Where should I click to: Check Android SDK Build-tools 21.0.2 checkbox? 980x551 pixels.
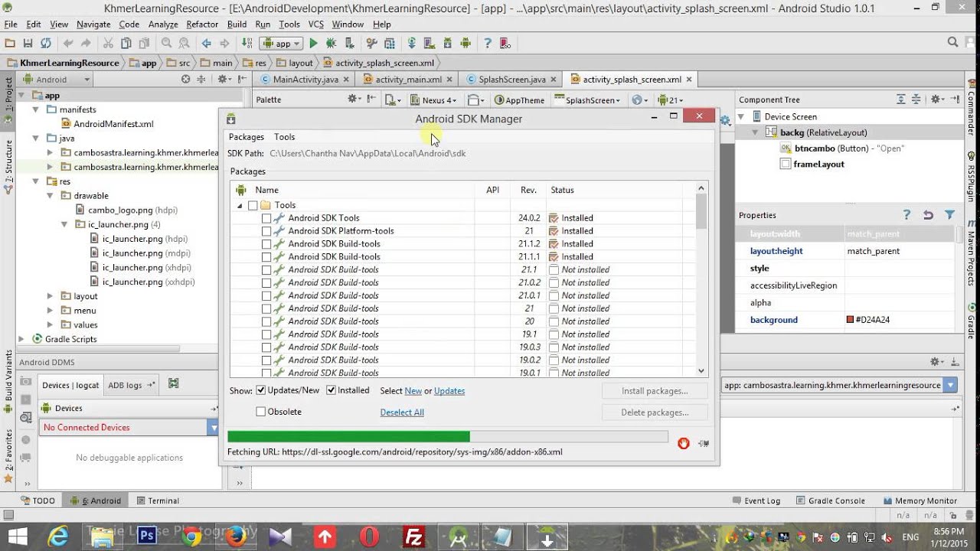(266, 282)
